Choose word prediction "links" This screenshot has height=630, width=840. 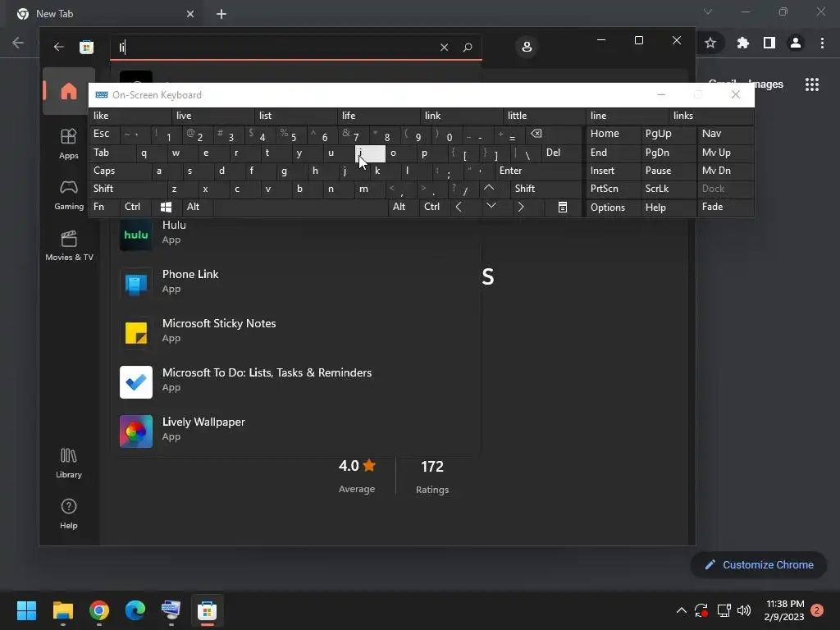(711, 116)
